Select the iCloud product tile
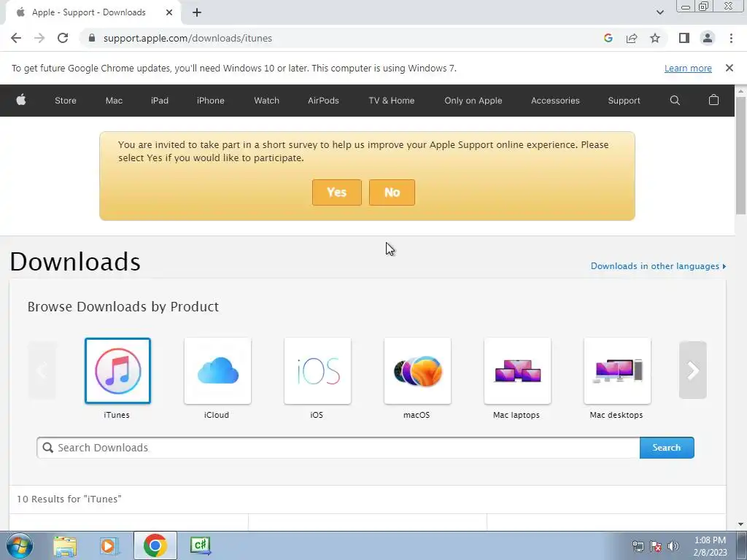 [217, 371]
